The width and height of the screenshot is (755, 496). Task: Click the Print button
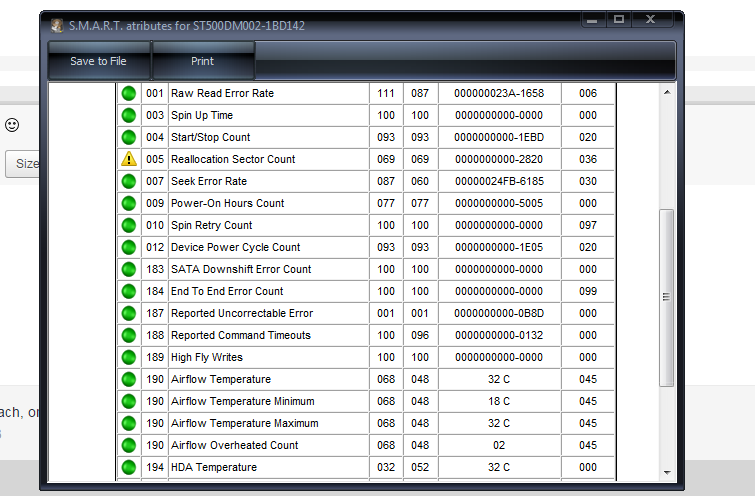[203, 61]
